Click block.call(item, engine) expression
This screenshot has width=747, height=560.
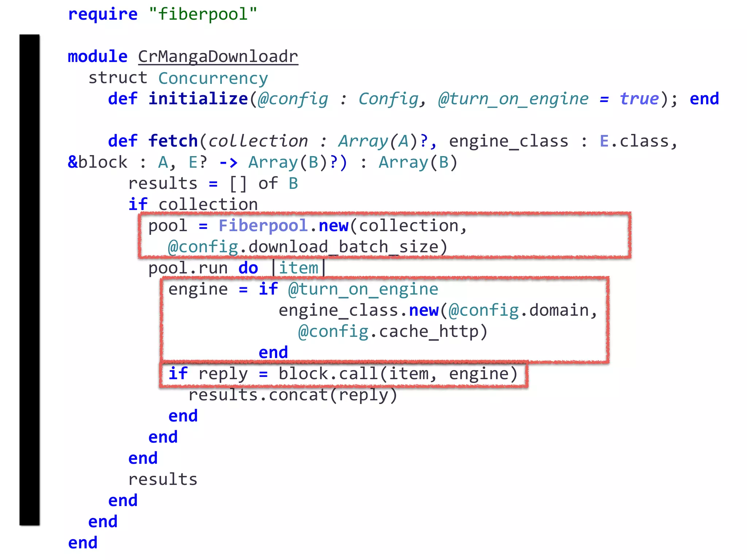[398, 374]
